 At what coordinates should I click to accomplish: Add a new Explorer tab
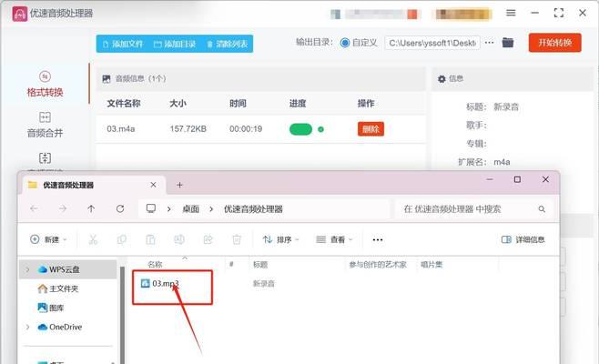(179, 186)
